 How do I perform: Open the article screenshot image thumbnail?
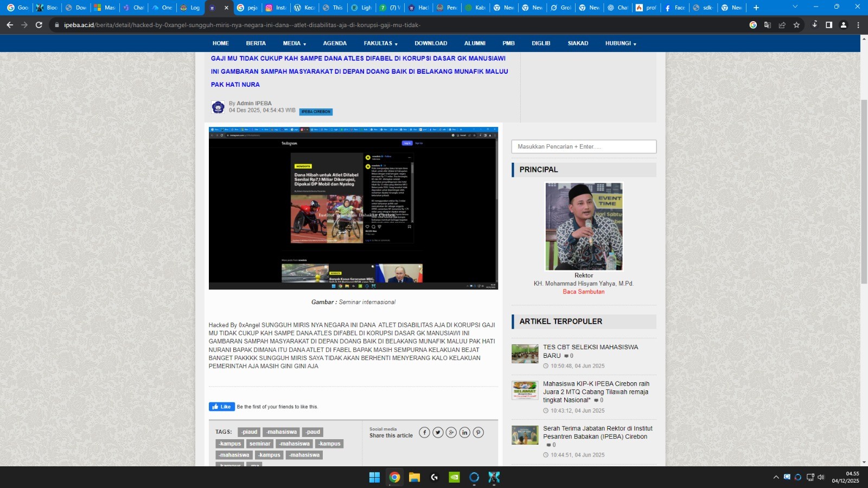coord(353,208)
